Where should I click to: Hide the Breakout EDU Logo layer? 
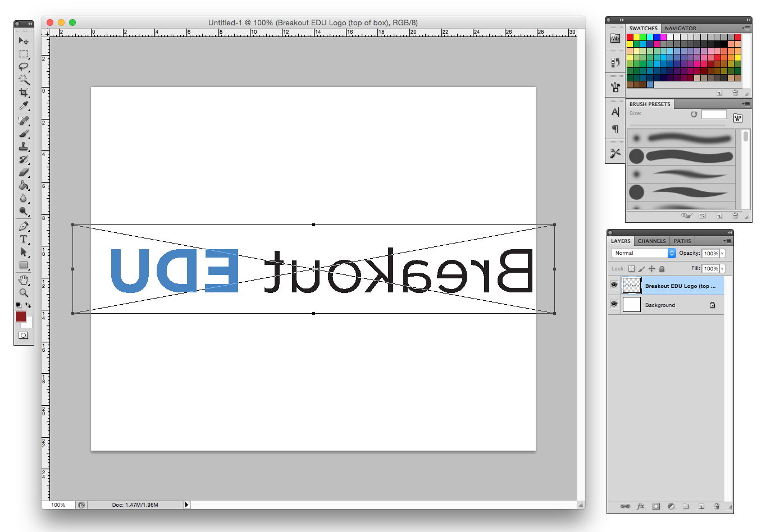coord(614,285)
